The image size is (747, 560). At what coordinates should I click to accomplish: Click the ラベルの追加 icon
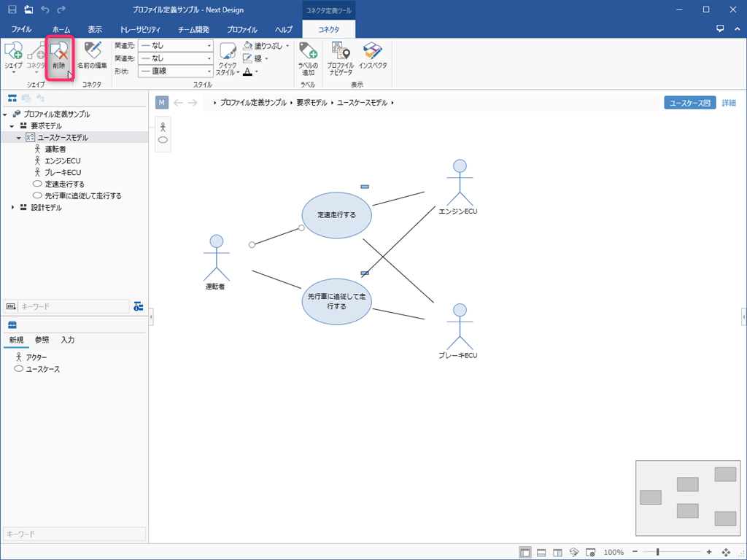[308, 58]
